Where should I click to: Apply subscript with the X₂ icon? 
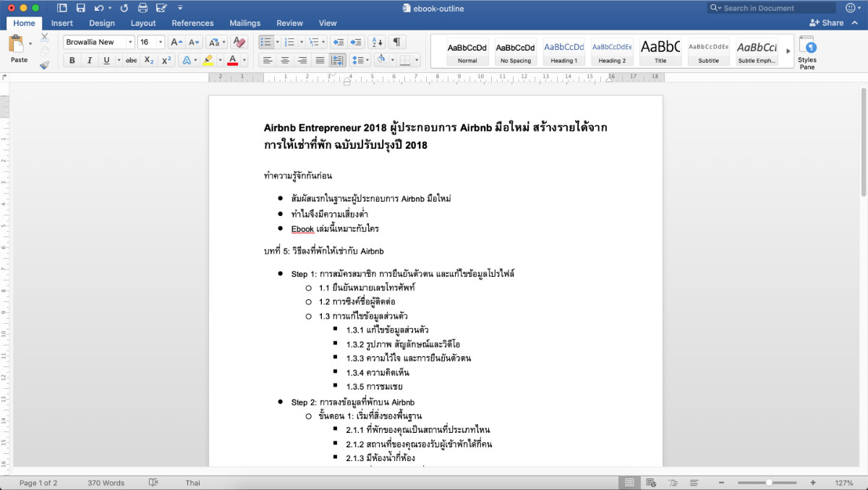pos(149,60)
